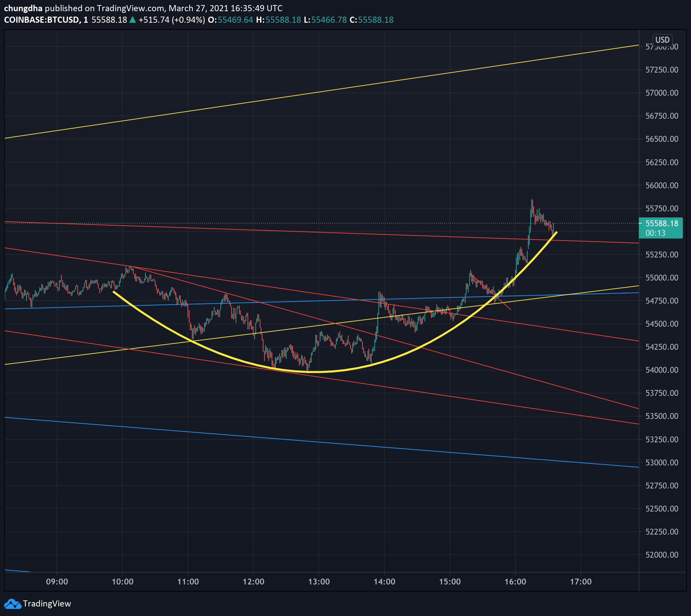Click the low value L:55466.78
The height and width of the screenshot is (616, 691).
click(325, 20)
